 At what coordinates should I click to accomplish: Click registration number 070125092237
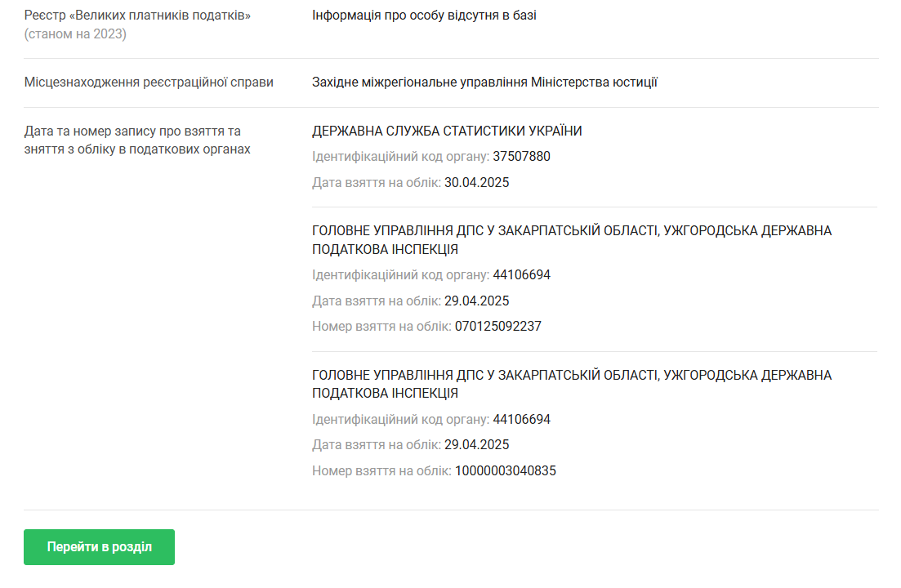[497, 326]
